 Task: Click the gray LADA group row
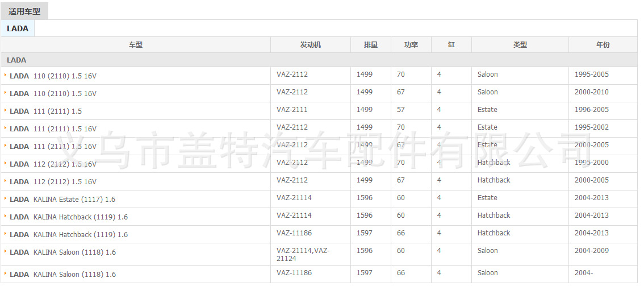click(x=319, y=60)
